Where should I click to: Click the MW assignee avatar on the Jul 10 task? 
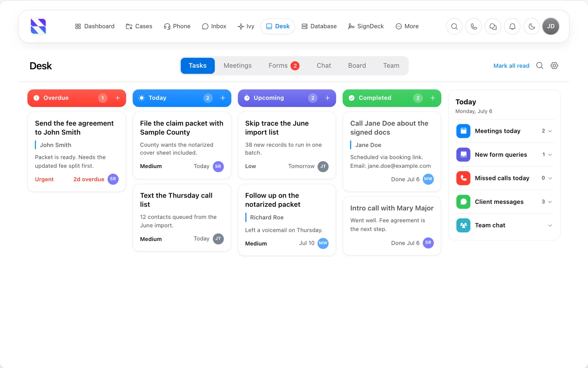click(x=323, y=243)
